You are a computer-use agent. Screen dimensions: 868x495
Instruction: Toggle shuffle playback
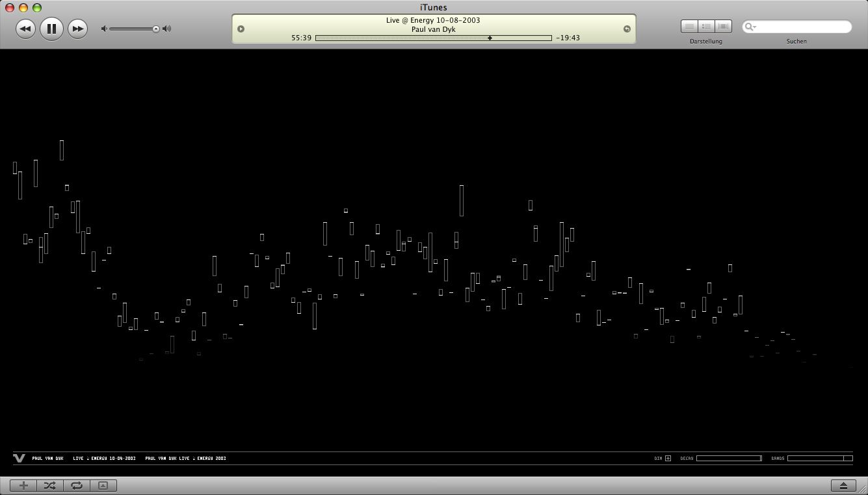pyautogui.click(x=50, y=485)
